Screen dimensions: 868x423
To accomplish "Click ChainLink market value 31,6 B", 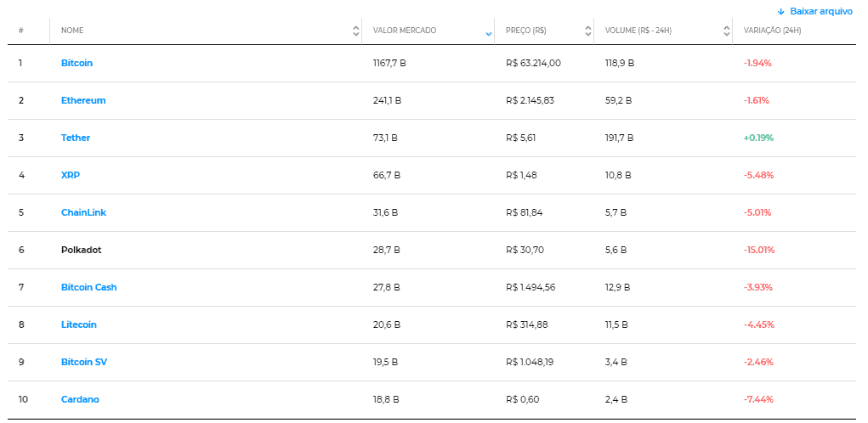I will (385, 213).
